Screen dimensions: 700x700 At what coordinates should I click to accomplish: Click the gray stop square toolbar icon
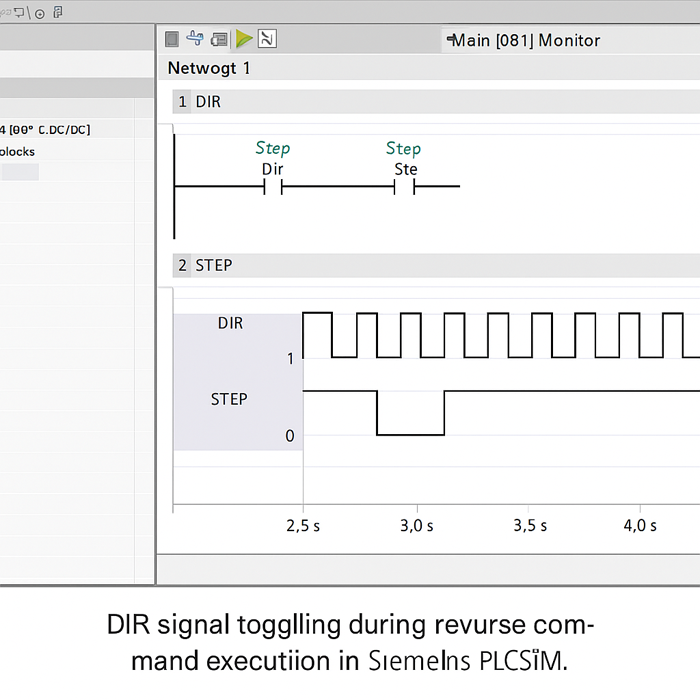click(x=172, y=39)
